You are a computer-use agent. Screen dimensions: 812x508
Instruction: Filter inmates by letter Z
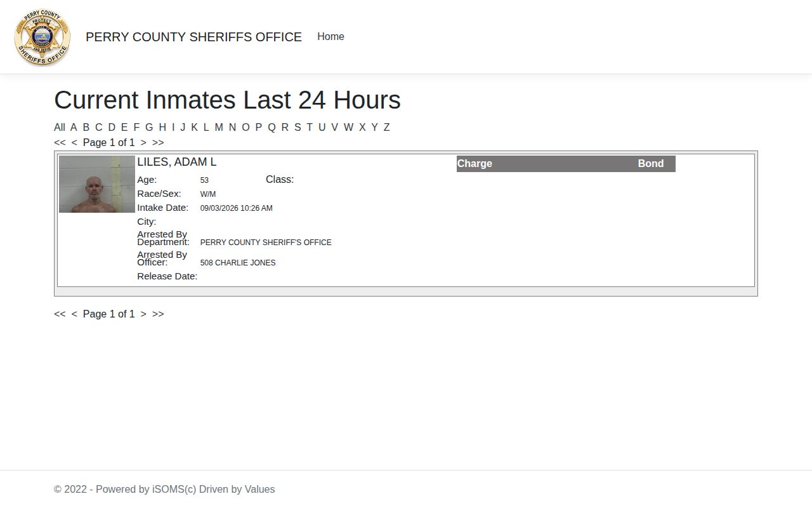pyautogui.click(x=386, y=127)
